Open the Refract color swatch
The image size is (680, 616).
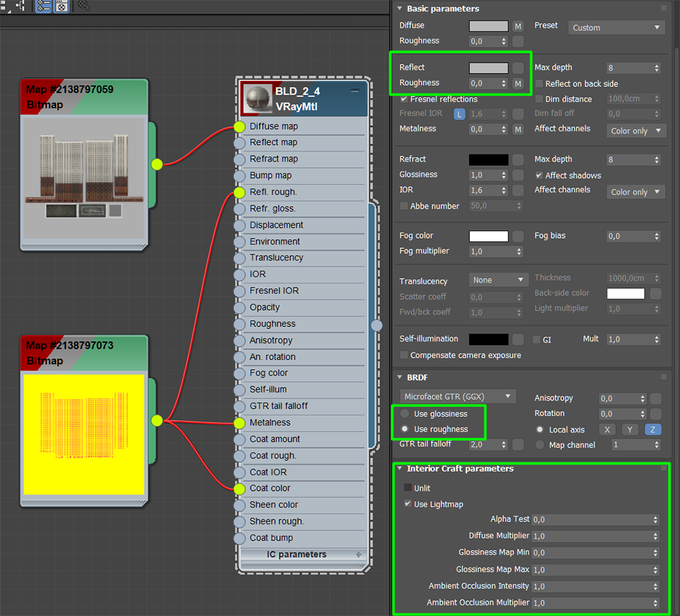click(489, 160)
